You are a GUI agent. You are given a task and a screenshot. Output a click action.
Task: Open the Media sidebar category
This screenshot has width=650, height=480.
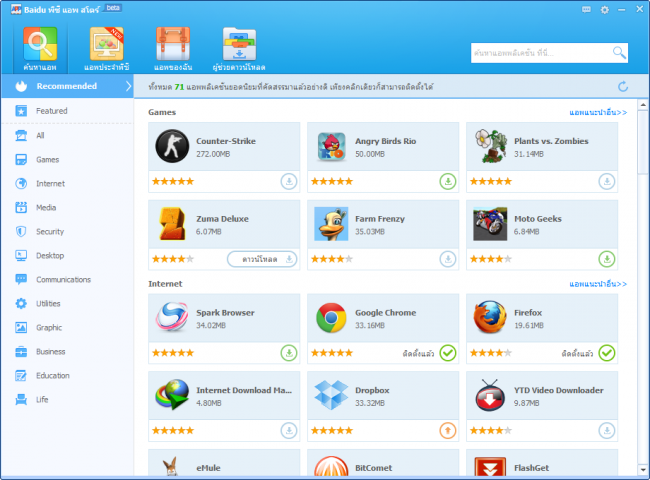click(x=67, y=208)
